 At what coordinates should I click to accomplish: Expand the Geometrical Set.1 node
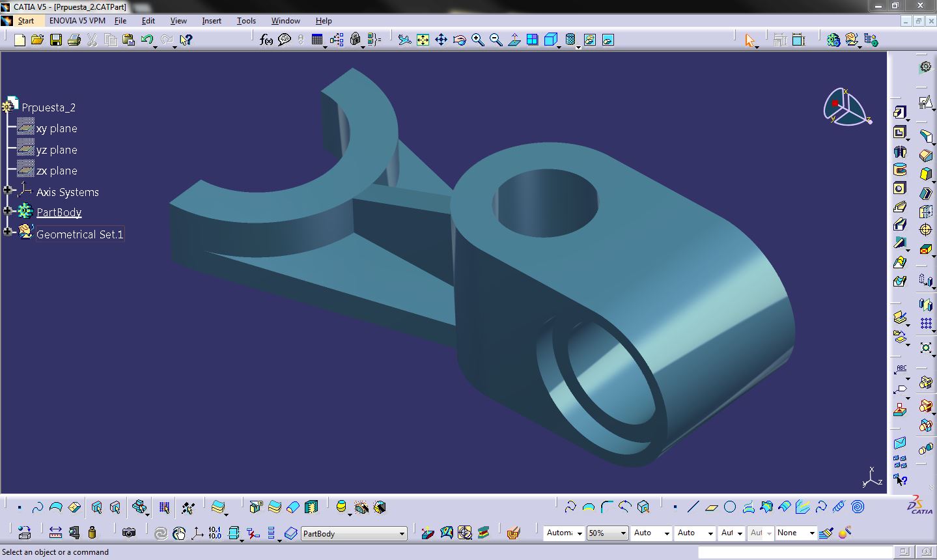point(8,231)
